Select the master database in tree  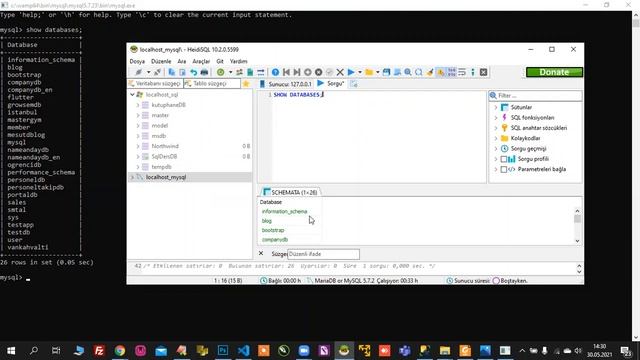coord(160,115)
